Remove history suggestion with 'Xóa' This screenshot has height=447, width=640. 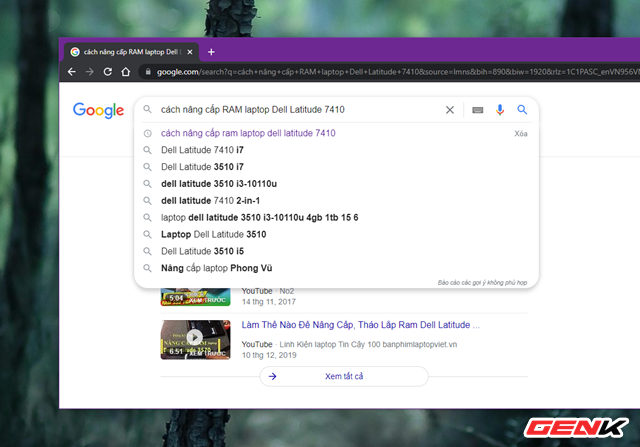(x=520, y=134)
